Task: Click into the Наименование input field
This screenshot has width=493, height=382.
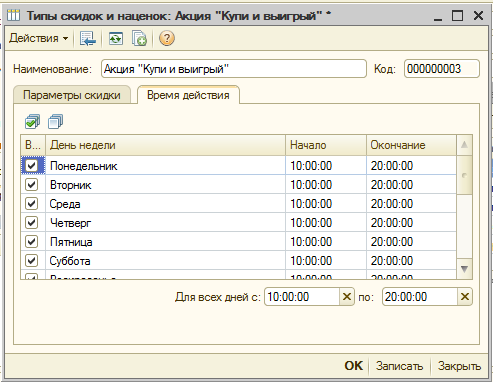Action: 234,69
